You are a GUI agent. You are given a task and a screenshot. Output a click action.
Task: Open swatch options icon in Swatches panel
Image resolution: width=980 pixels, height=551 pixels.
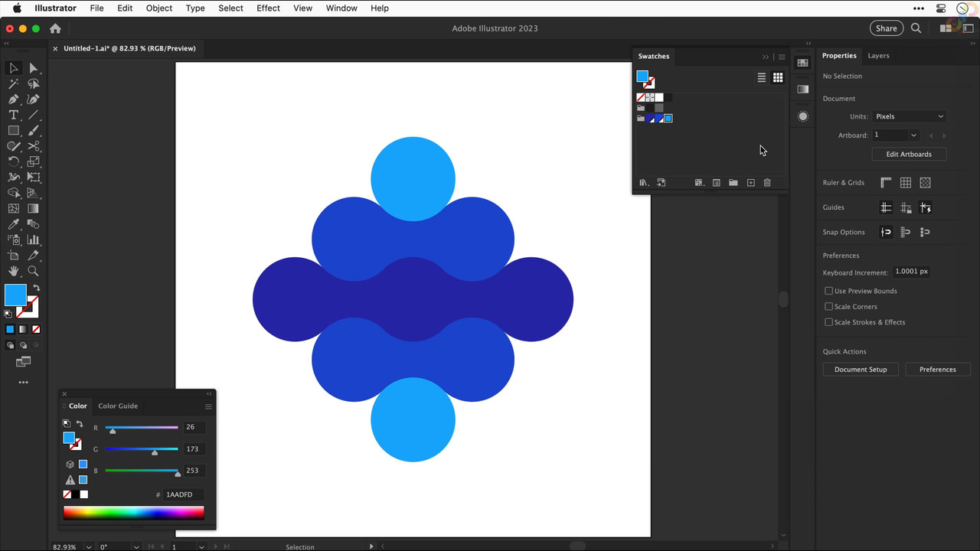[x=716, y=183]
